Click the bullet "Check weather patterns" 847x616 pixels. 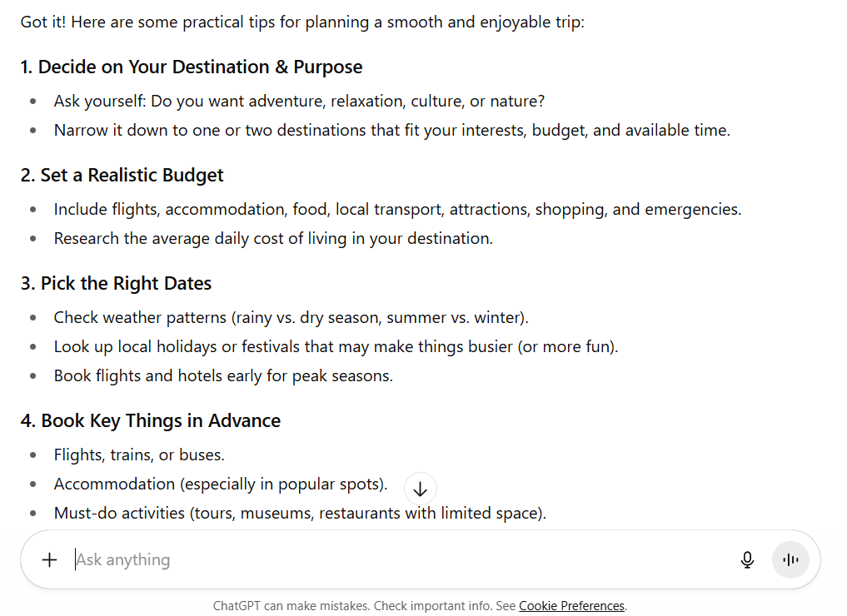point(291,318)
